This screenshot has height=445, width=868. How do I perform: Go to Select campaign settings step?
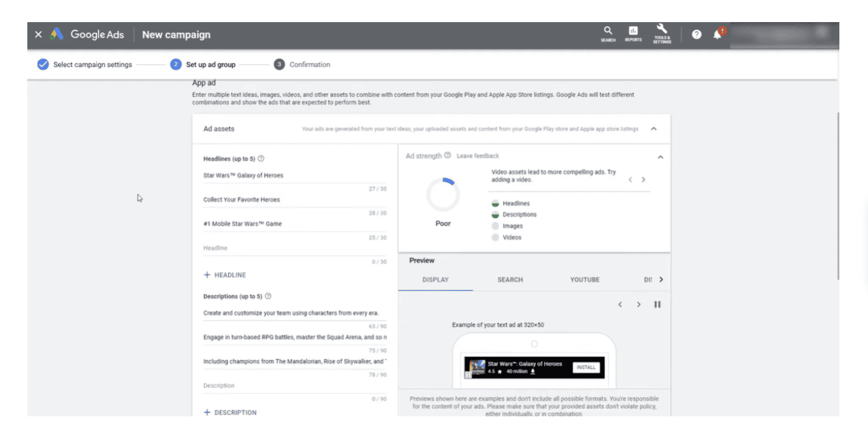(x=85, y=64)
